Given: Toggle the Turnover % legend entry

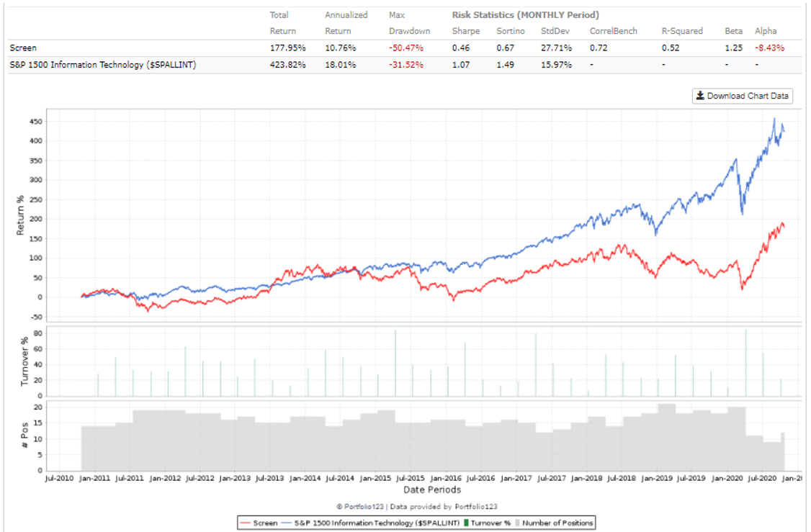Looking at the screenshot, I should [487, 523].
